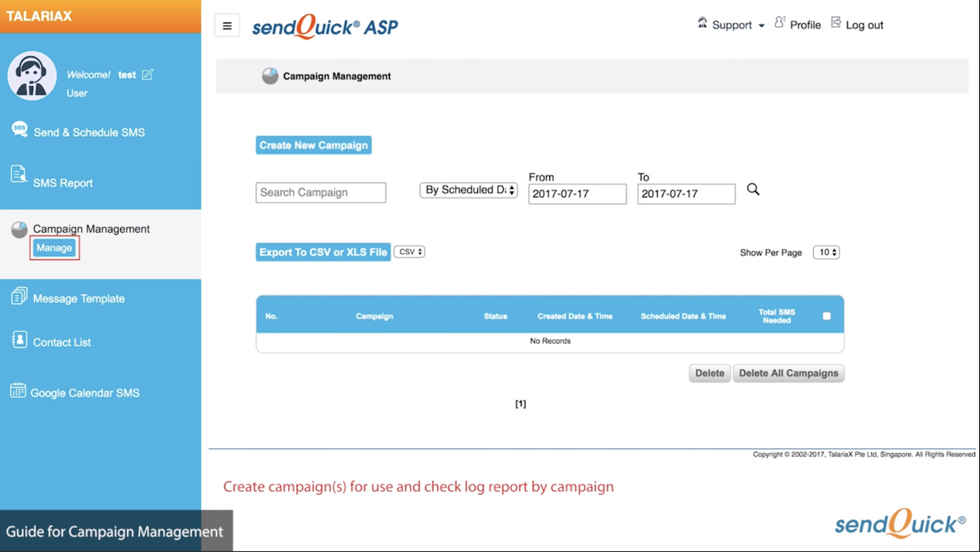
Task: Click page number [1] pagination
Action: (x=520, y=404)
